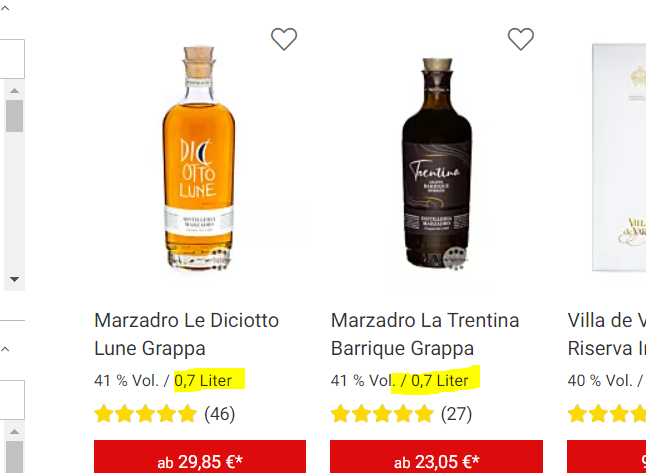This screenshot has height=473, width=646.
Task: Click the 'ab 23,05 €' price button
Action: [437, 460]
